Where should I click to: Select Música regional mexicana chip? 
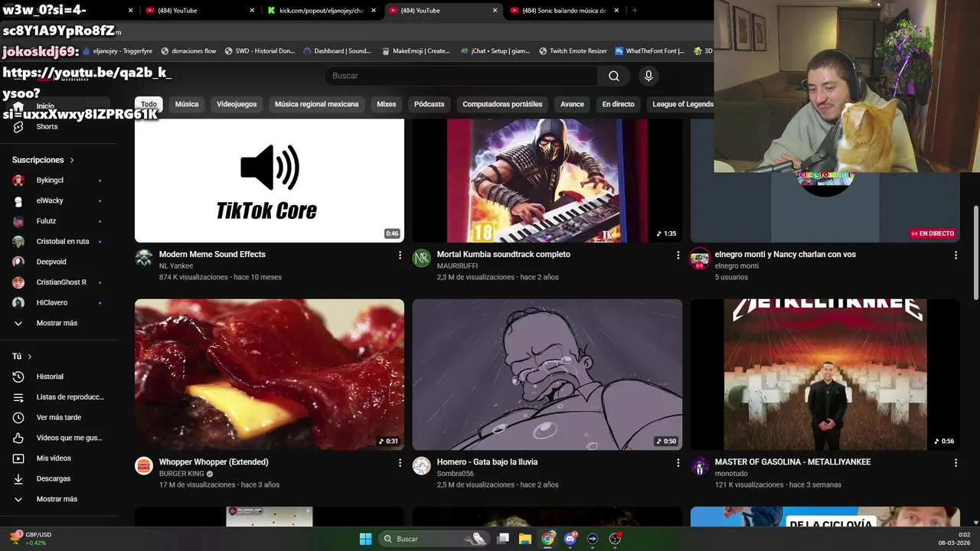point(316,104)
